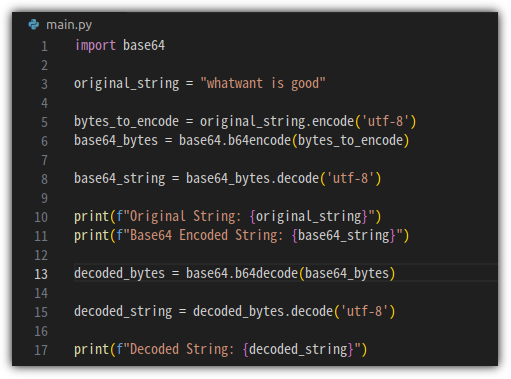This screenshot has width=511, height=379.
Task: Click 'bytes_to_encode' variable at start of line 5
Action: pos(126,121)
